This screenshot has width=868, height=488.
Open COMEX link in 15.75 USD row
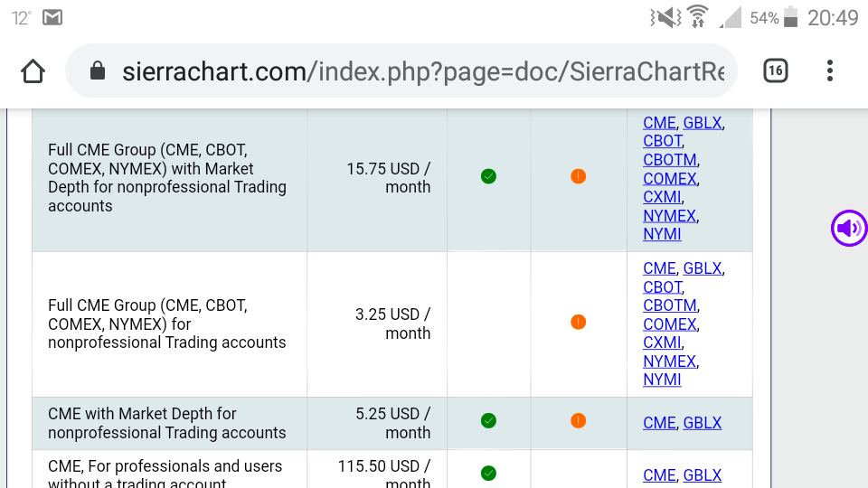pos(670,179)
